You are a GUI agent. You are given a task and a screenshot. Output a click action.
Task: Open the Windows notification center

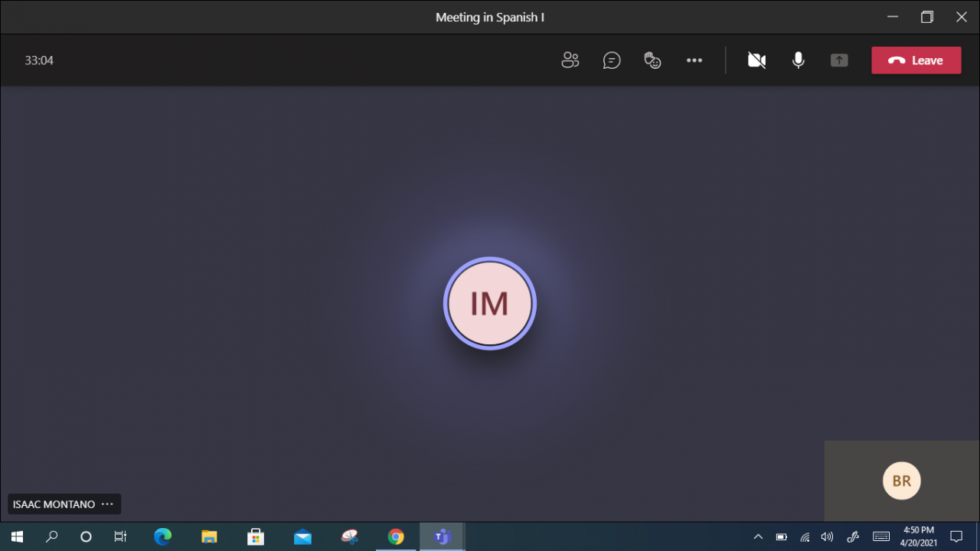point(956,536)
